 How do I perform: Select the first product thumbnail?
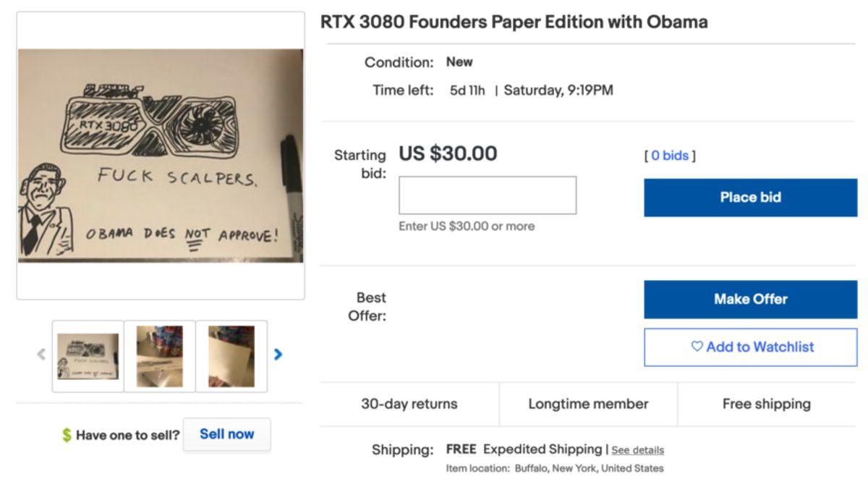click(88, 353)
